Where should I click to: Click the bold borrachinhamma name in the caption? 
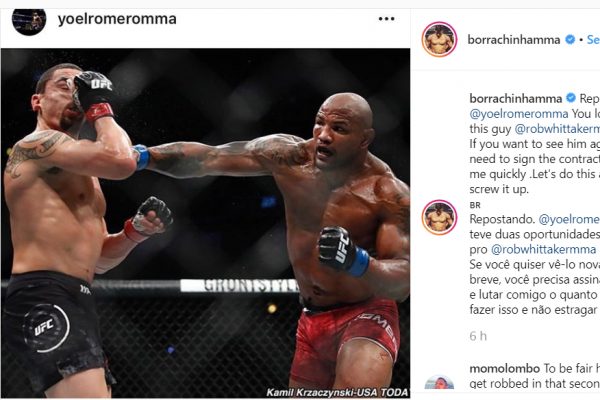[516, 98]
